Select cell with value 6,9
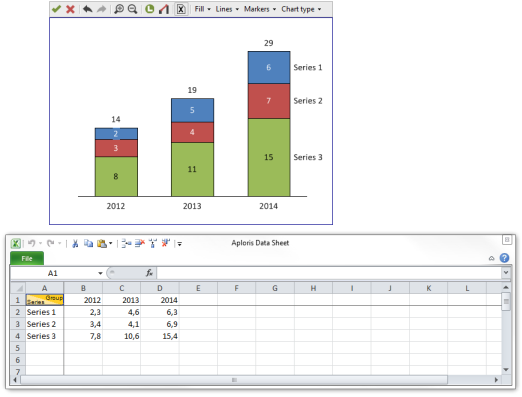522x397 pixels. (160, 324)
